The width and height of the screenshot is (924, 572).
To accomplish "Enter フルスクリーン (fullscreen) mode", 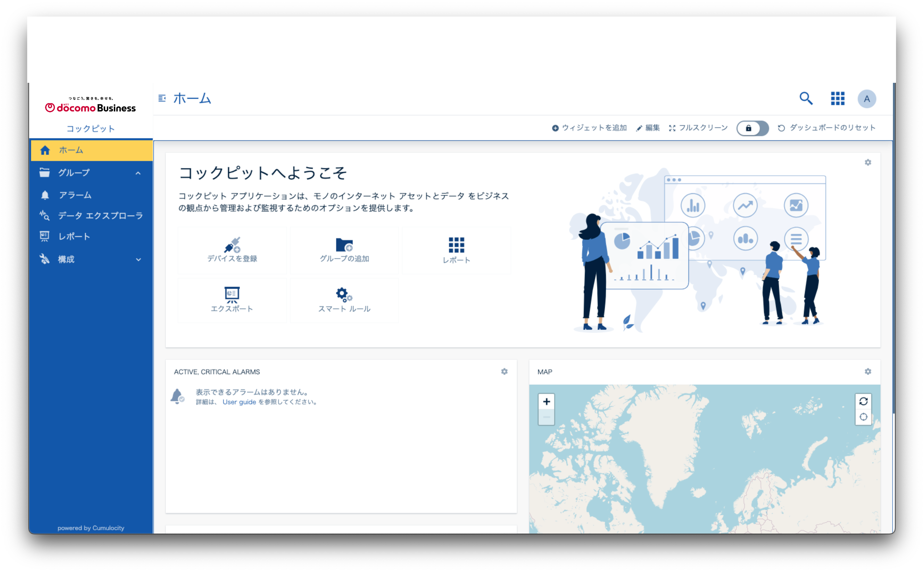I will coord(698,128).
